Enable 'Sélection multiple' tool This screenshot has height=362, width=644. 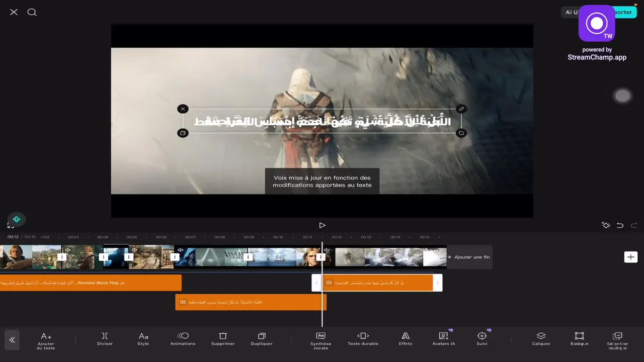coord(617,340)
